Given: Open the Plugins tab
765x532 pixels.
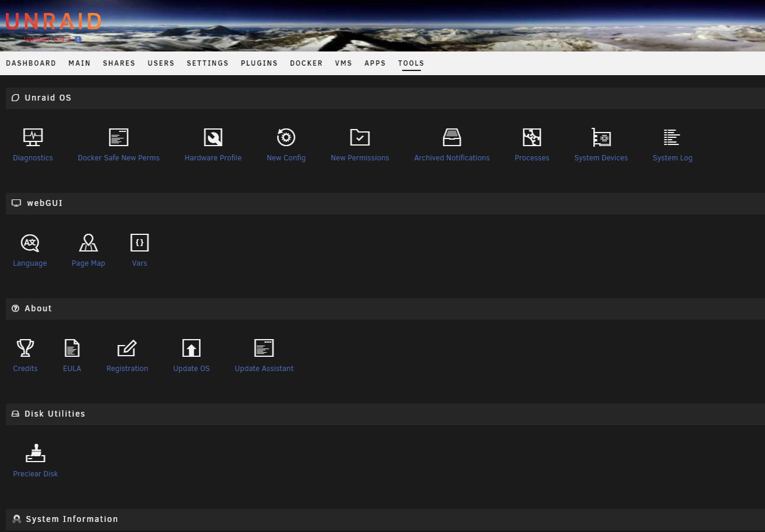Looking at the screenshot, I should click(x=259, y=63).
